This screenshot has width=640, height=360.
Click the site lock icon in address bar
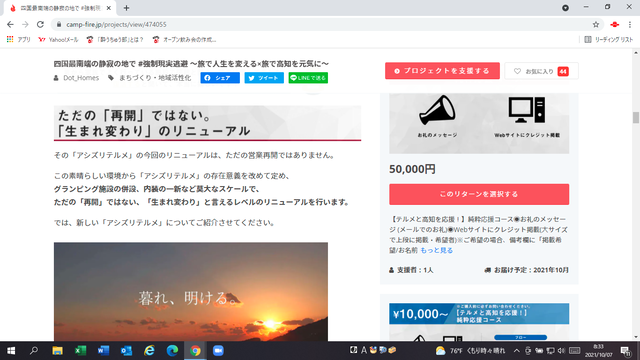tap(59, 24)
